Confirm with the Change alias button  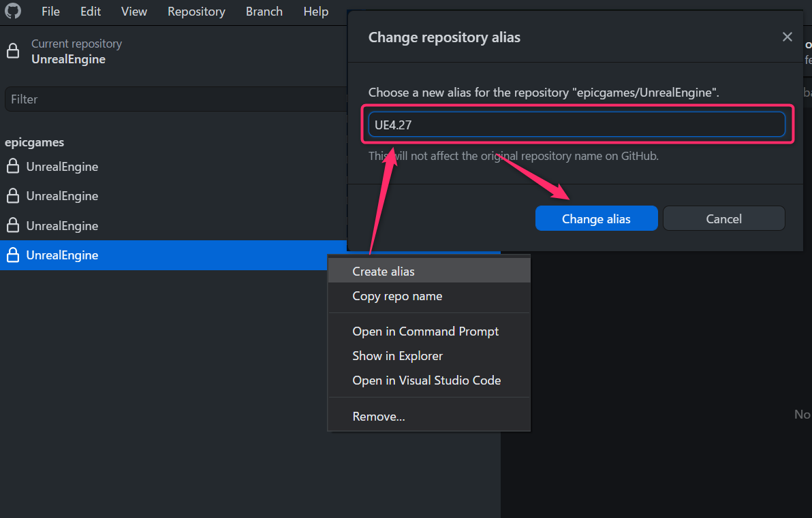(597, 218)
